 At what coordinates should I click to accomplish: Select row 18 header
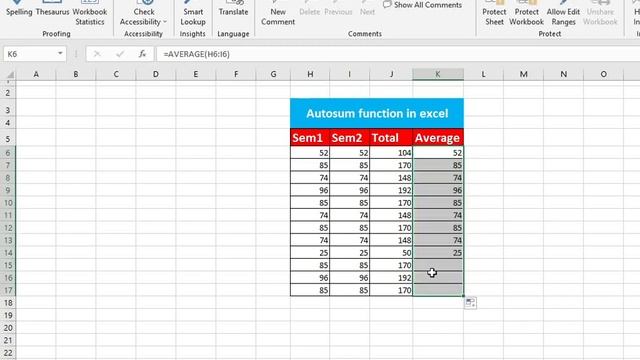pos(8,303)
